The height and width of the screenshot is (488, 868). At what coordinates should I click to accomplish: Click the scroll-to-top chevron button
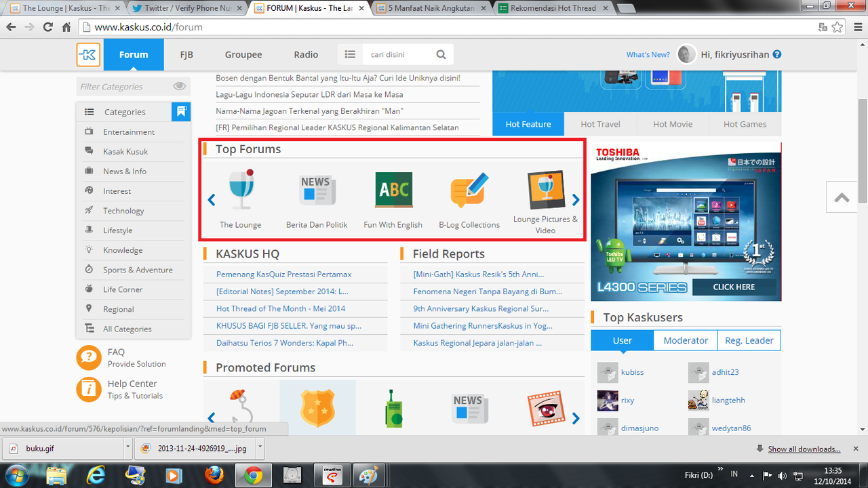coord(842,197)
